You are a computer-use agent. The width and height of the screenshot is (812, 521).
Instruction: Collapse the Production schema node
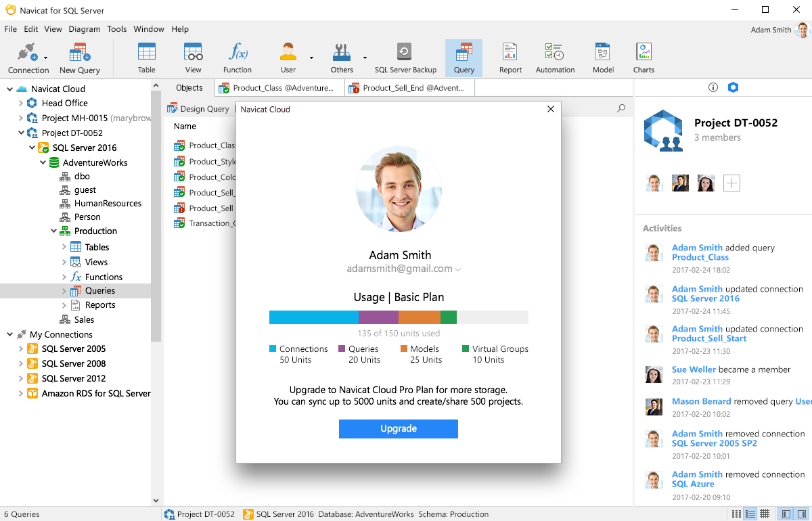coord(53,231)
